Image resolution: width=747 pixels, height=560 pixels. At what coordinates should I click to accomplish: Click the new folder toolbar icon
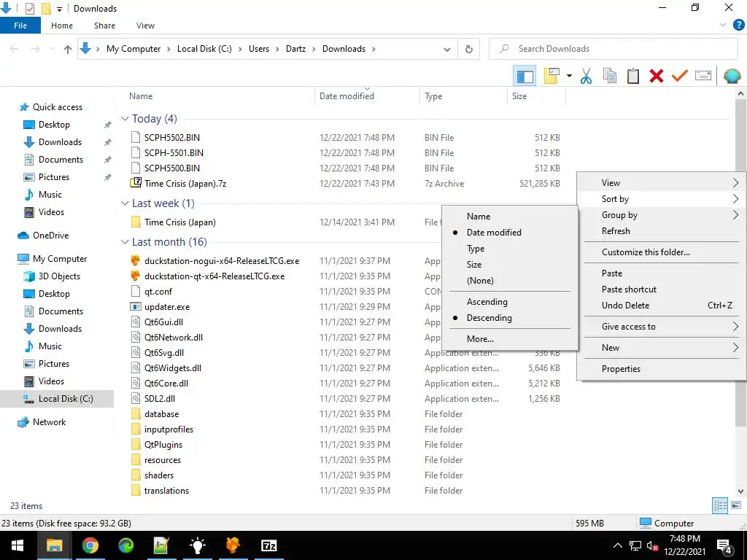point(551,76)
